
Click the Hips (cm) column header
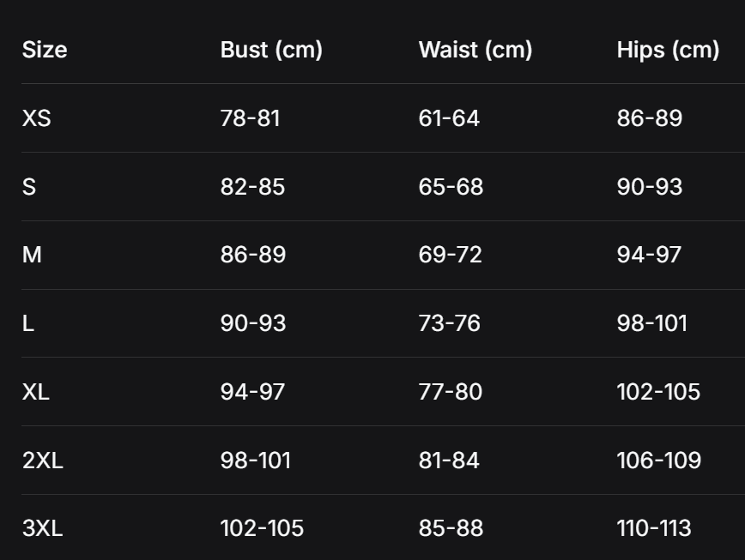pos(668,50)
